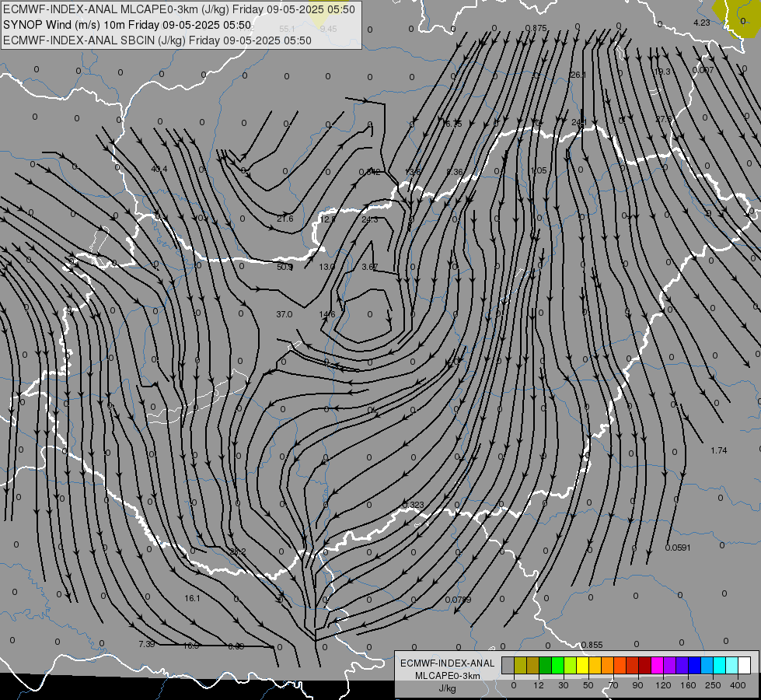Viewport: 761px width, 700px height.
Task: Click the map value 50.9
Action: click(x=285, y=267)
